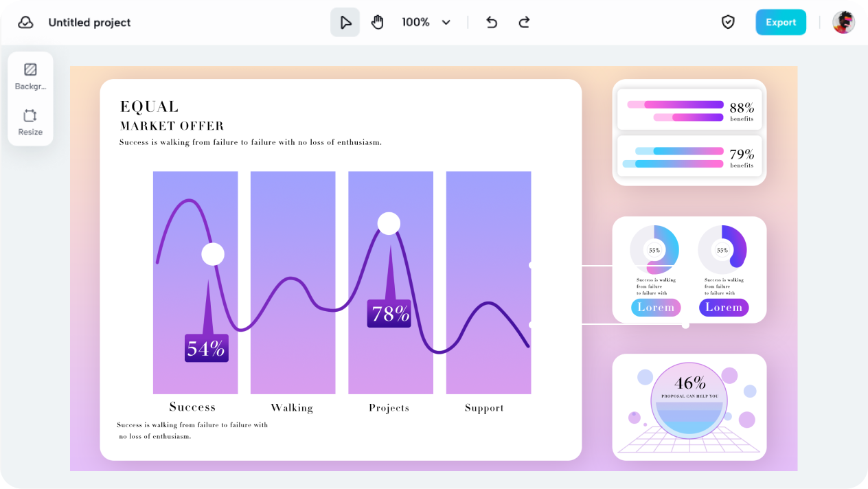Click the shield check icon
The height and width of the screenshot is (489, 868).
pyautogui.click(x=728, y=23)
